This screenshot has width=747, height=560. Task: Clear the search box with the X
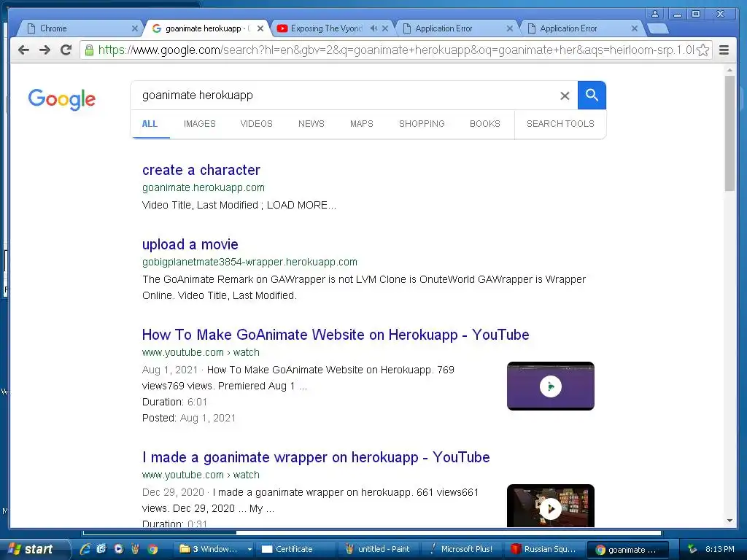[x=565, y=96]
